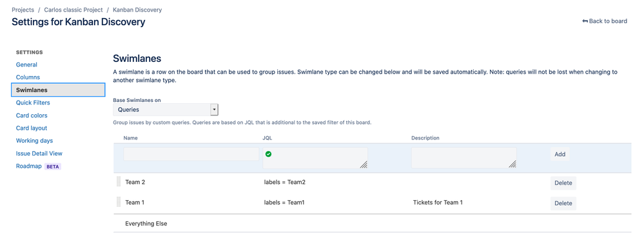
Task: Click the Name column header
Action: click(131, 138)
